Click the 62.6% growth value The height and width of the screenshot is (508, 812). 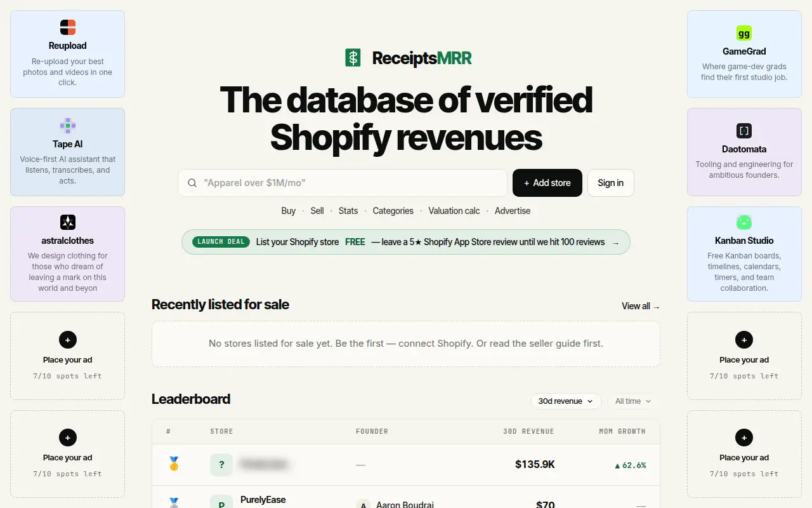point(634,465)
